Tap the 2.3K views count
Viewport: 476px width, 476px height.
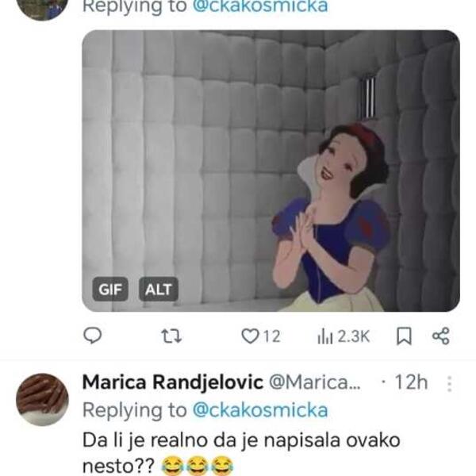354,336
